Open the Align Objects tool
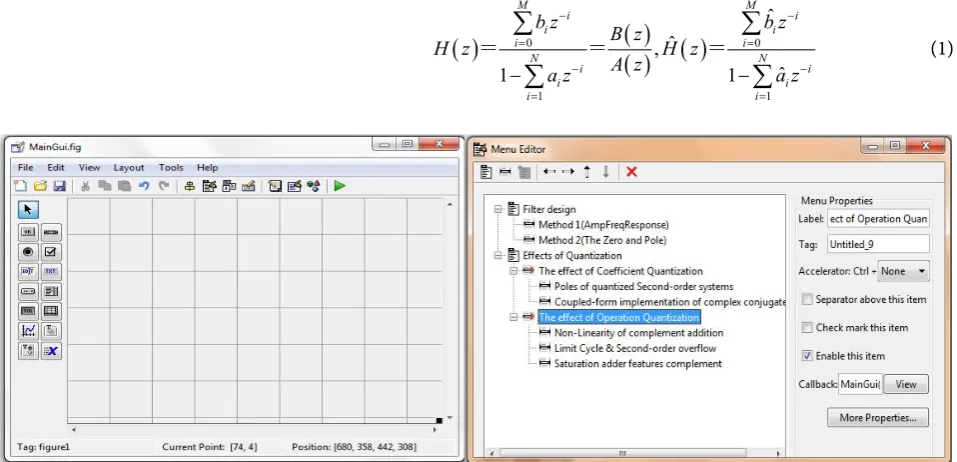The image size is (957, 462). click(190, 186)
